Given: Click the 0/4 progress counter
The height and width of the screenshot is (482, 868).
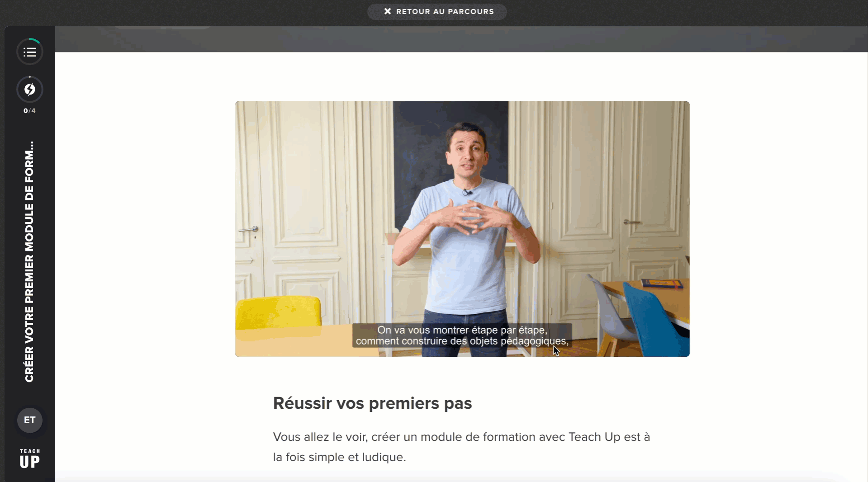Looking at the screenshot, I should coord(30,111).
